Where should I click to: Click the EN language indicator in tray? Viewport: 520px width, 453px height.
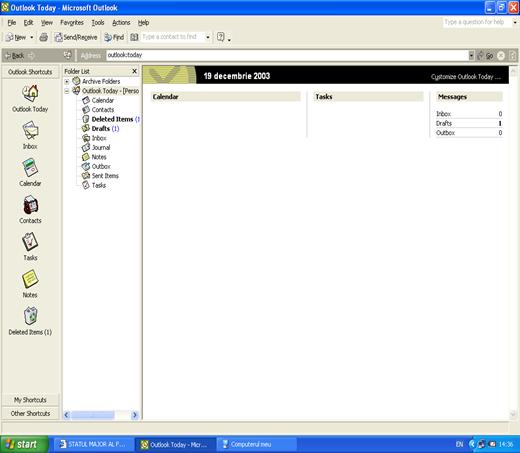click(x=459, y=444)
